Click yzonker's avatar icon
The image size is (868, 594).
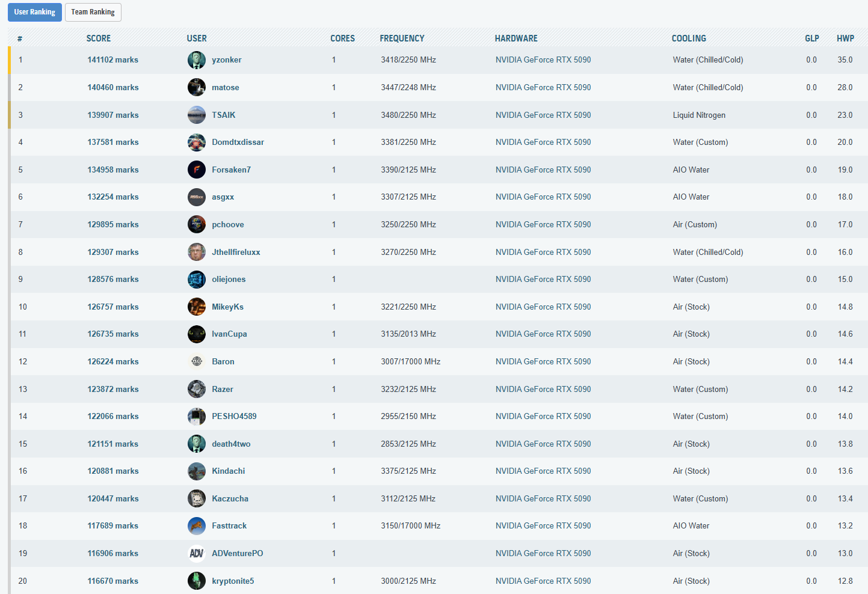(196, 60)
